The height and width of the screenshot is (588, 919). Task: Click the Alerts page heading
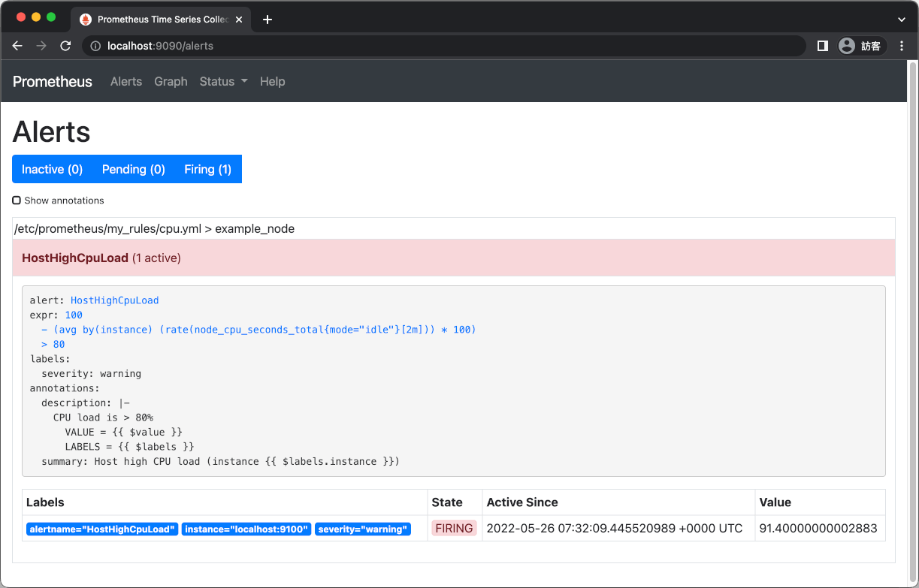52,132
